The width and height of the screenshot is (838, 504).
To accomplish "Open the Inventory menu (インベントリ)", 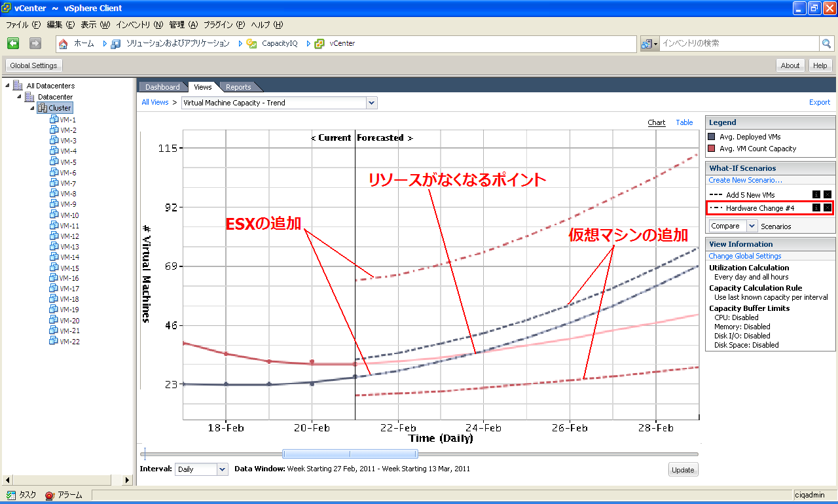I will (x=139, y=25).
